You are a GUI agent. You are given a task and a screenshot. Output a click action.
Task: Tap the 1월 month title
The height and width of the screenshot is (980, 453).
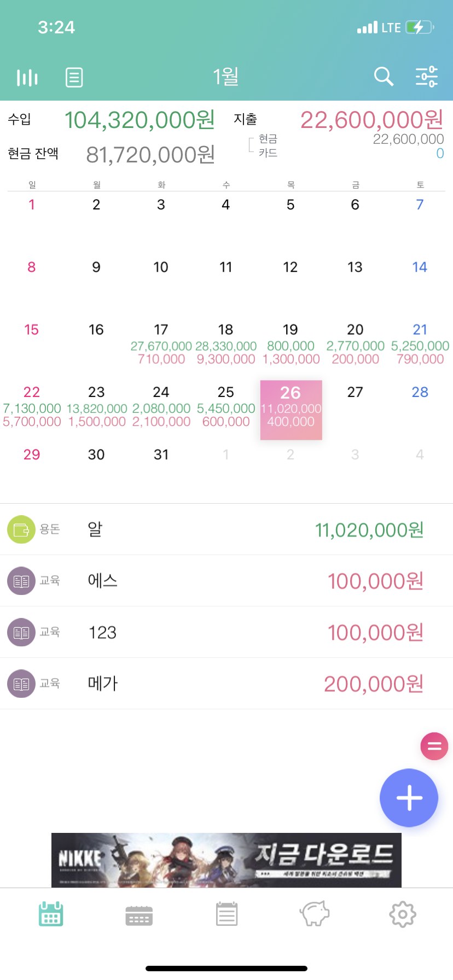[225, 77]
